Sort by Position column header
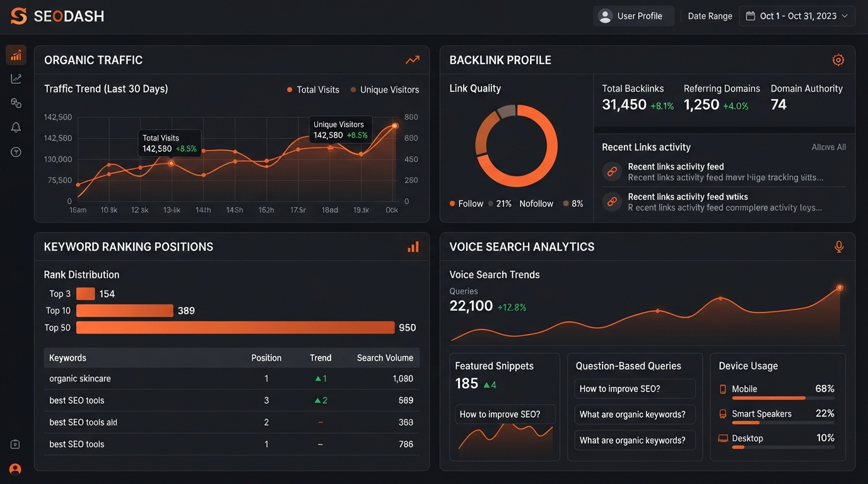Viewport: 868px width, 484px height. 266,358
